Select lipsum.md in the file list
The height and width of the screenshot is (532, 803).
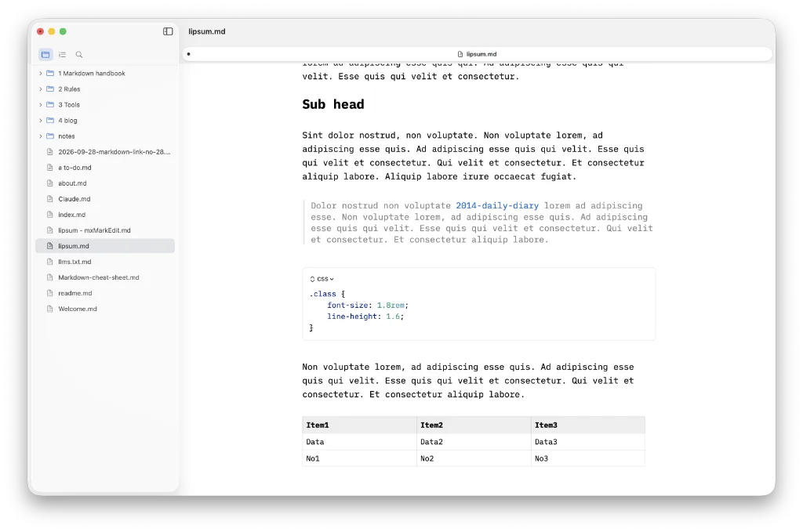pos(105,246)
